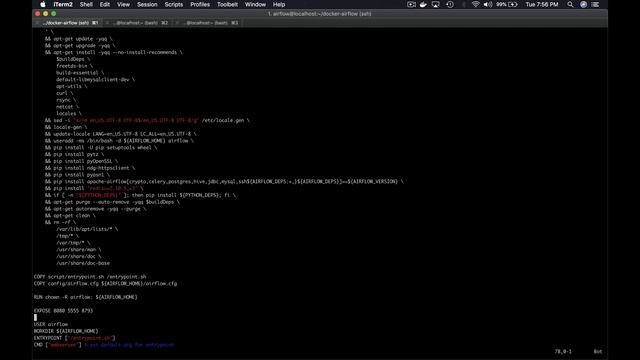Open the Window menu
The width and height of the screenshot is (640, 360).
click(255, 4)
